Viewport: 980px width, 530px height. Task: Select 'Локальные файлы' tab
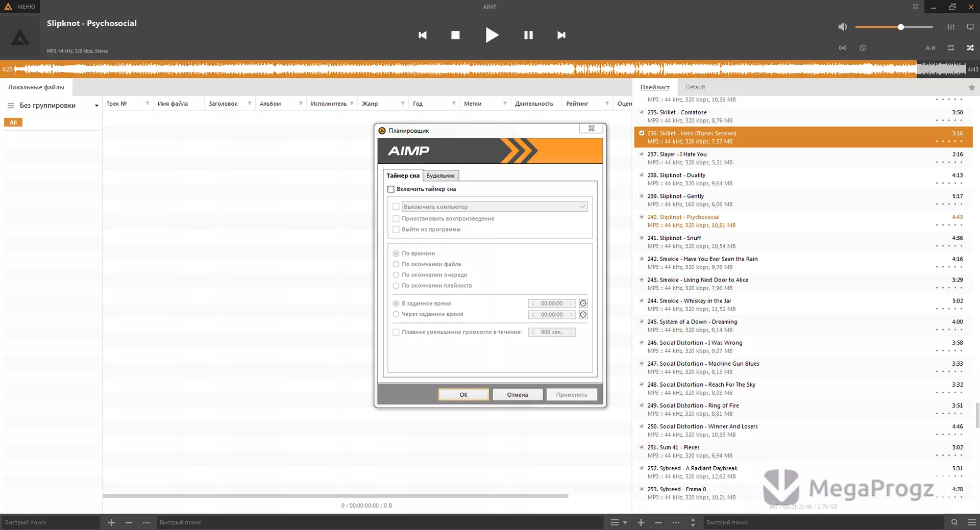[36, 87]
